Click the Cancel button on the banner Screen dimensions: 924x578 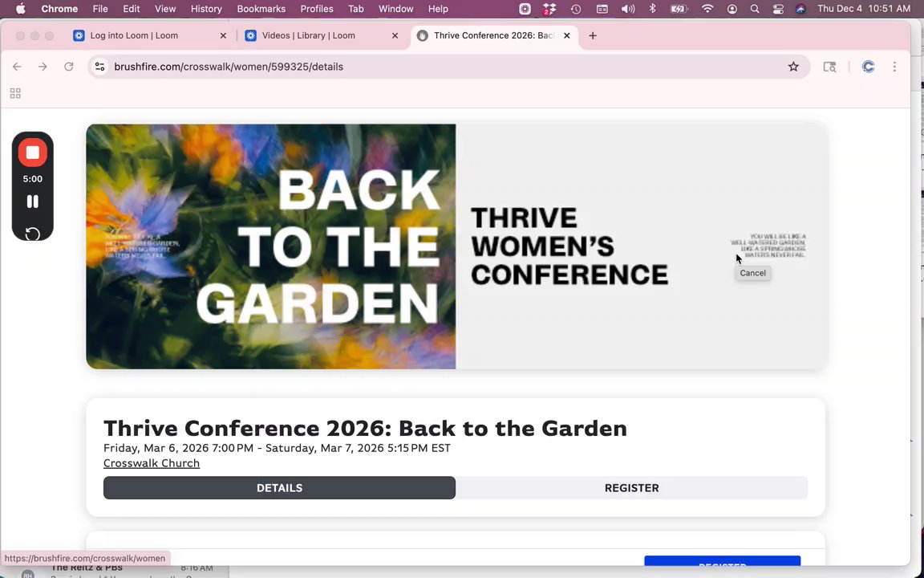pos(752,273)
